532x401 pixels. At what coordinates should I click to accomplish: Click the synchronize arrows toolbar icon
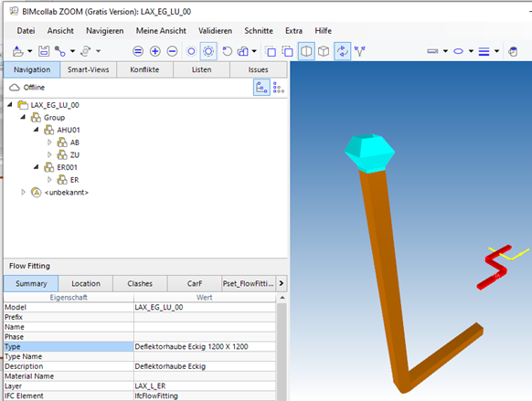pos(86,51)
